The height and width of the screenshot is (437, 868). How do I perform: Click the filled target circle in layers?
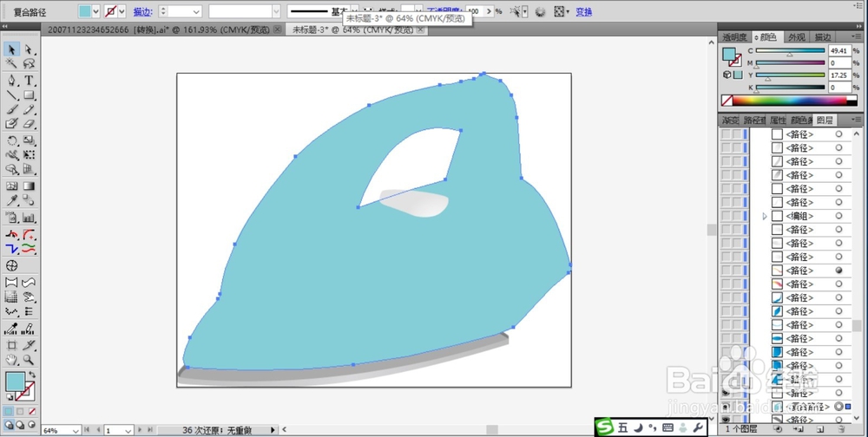pyautogui.click(x=838, y=270)
